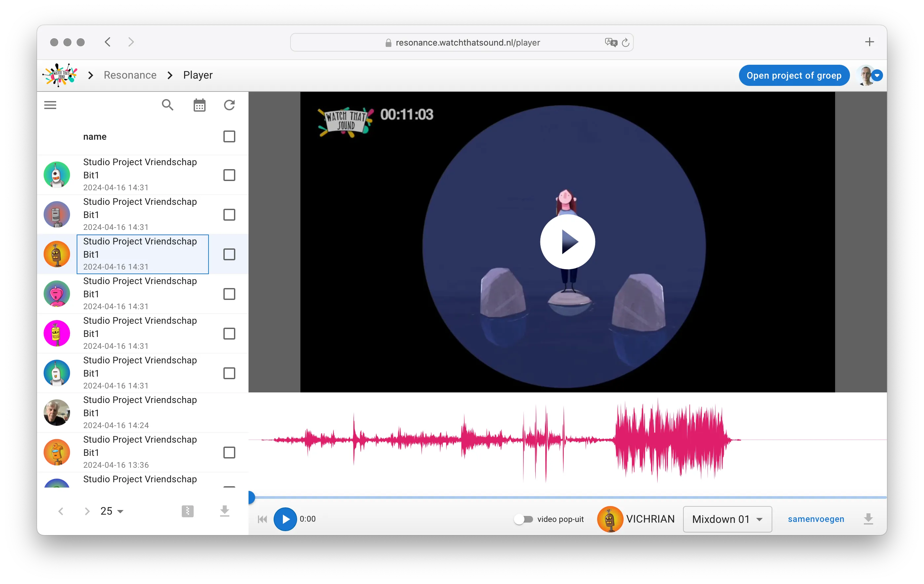Click the Watch That Sound logo in the breadcrumb

[60, 75]
